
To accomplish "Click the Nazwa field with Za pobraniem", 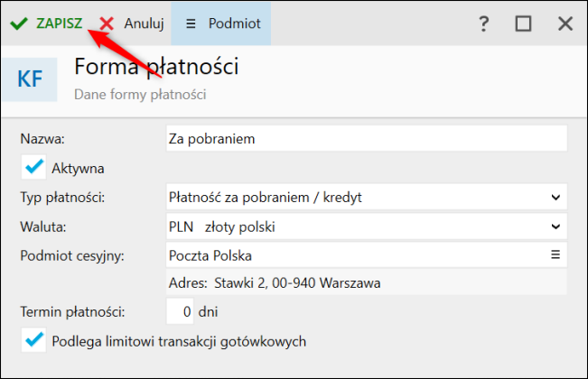I will [366, 139].
